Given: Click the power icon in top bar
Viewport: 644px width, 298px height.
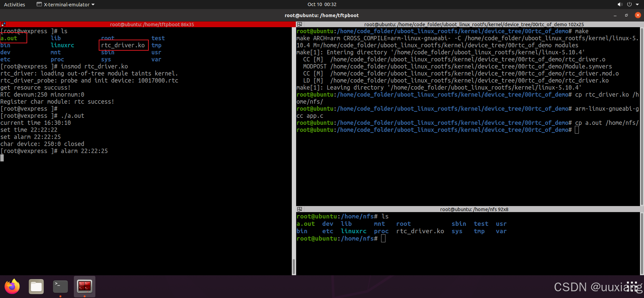Looking at the screenshot, I should click(629, 4).
